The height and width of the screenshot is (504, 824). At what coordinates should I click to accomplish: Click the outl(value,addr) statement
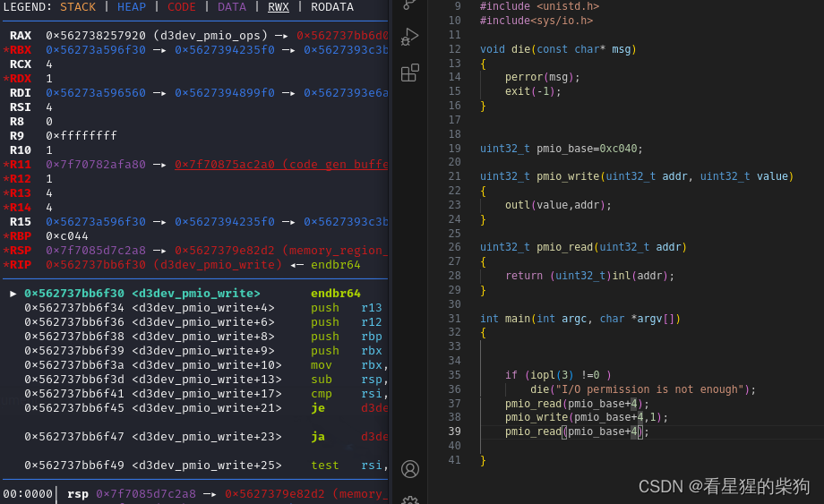(558, 205)
